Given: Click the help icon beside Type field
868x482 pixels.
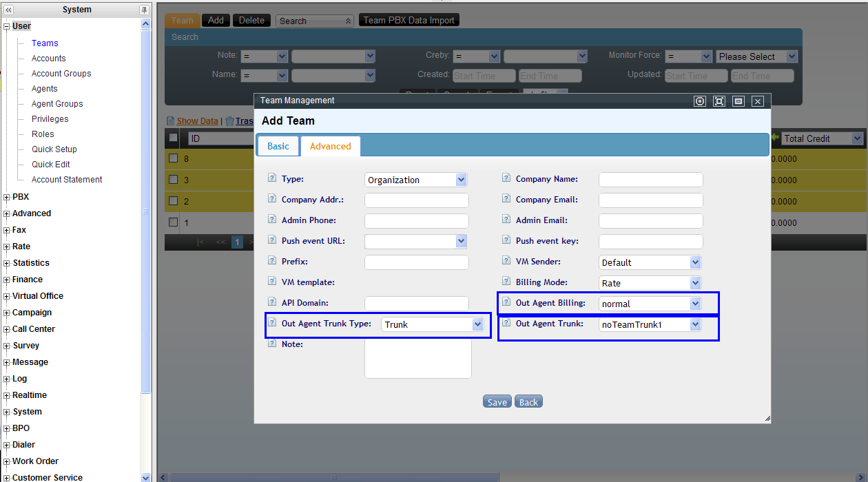Looking at the screenshot, I should coord(271,178).
